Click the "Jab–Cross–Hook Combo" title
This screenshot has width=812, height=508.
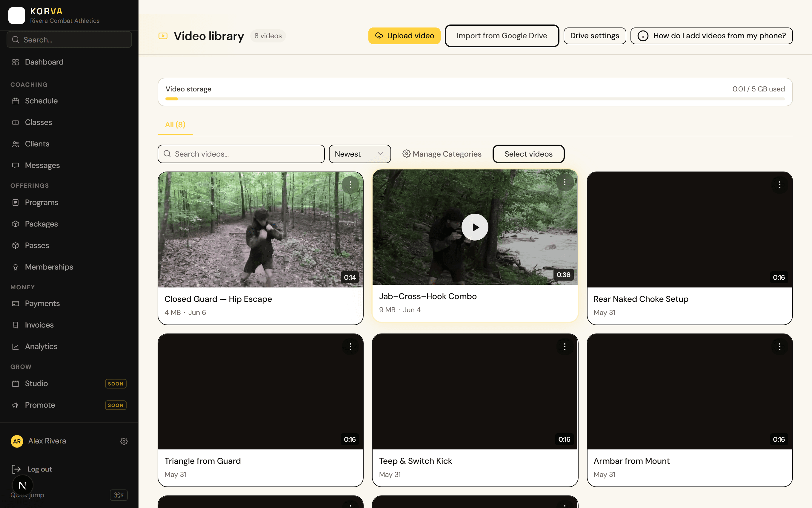point(427,296)
